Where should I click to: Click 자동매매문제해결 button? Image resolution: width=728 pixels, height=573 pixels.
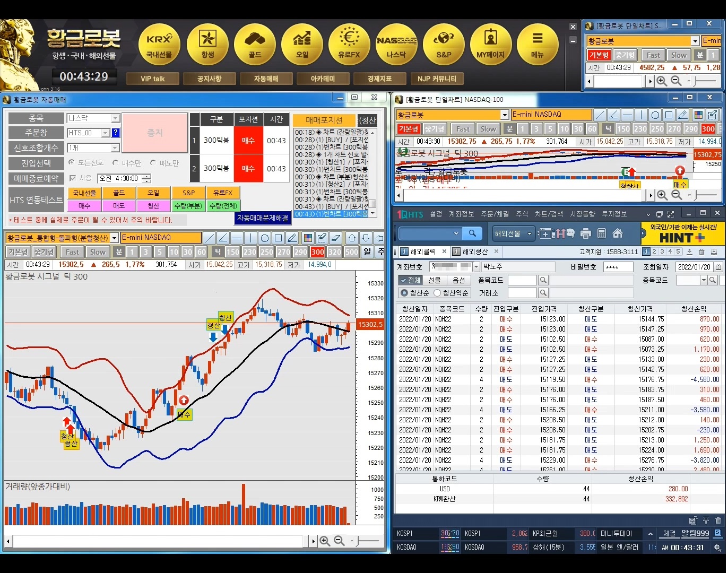[x=263, y=218]
